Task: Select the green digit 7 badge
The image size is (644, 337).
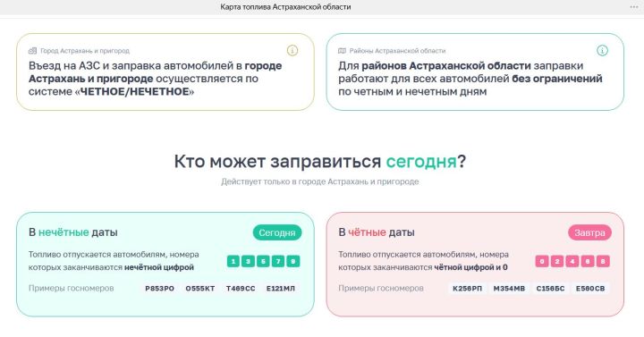Action: pyautogui.click(x=278, y=261)
